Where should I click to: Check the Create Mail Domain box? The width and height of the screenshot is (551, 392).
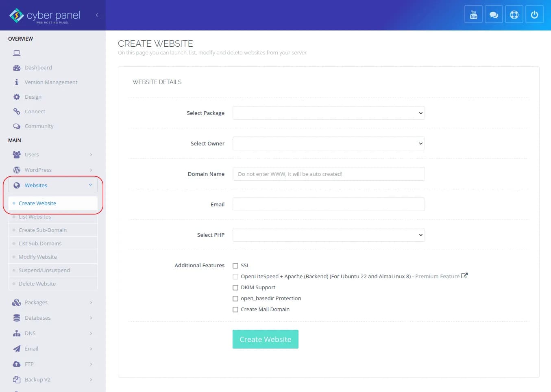235,310
